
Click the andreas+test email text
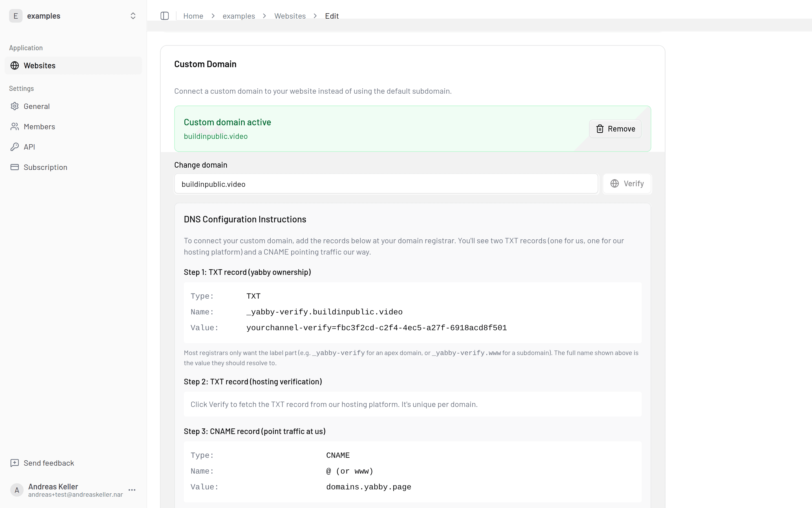click(76, 494)
